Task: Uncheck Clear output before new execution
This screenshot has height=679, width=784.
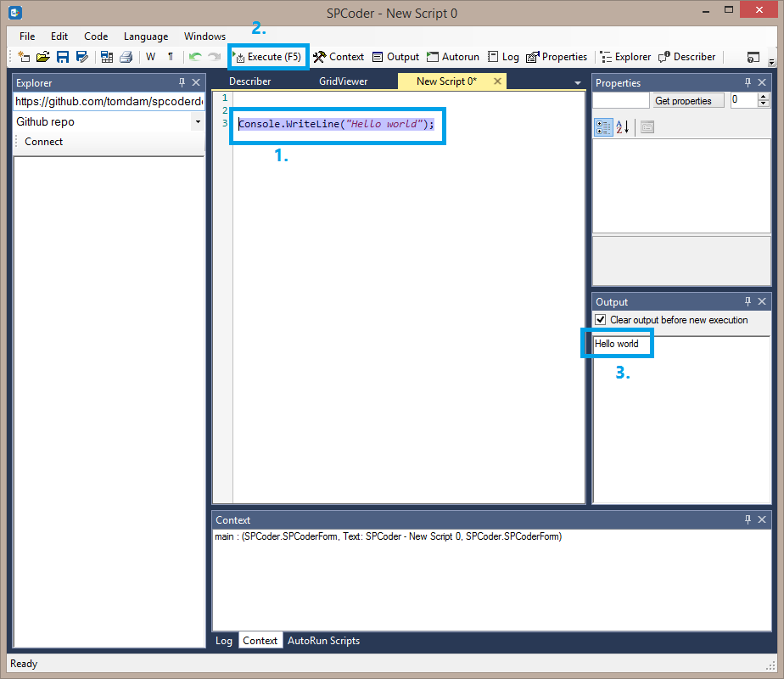Action: (601, 320)
